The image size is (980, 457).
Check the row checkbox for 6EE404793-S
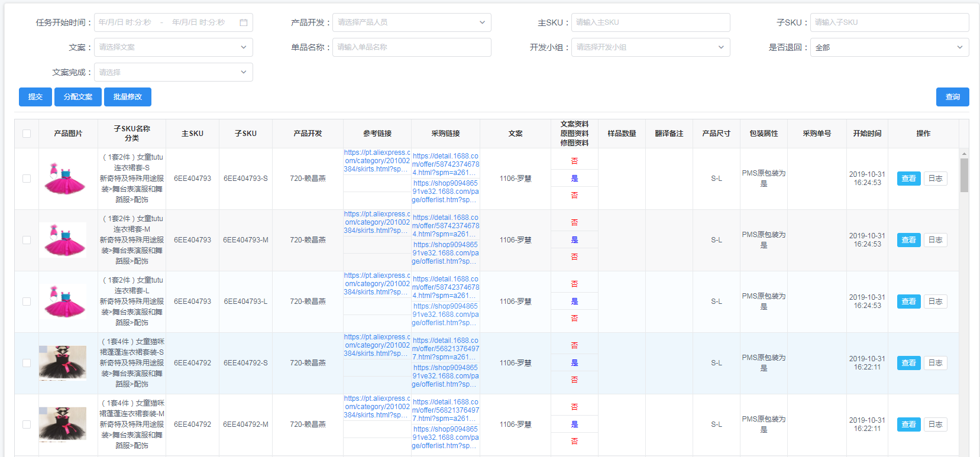[27, 179]
